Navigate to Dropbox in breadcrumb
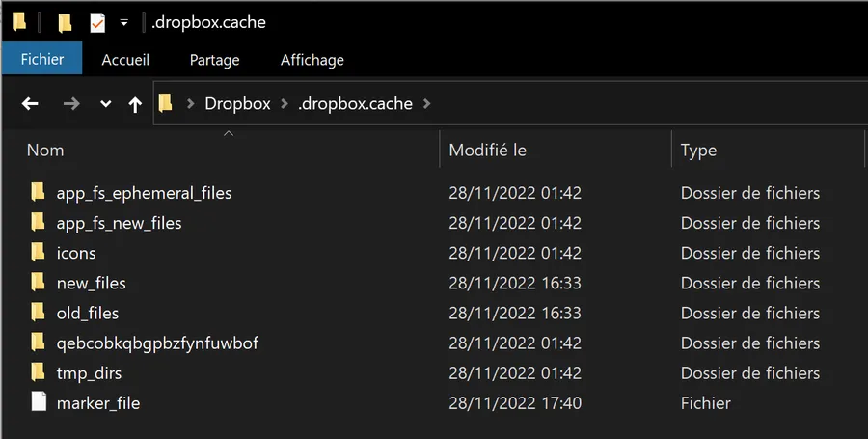 click(237, 103)
